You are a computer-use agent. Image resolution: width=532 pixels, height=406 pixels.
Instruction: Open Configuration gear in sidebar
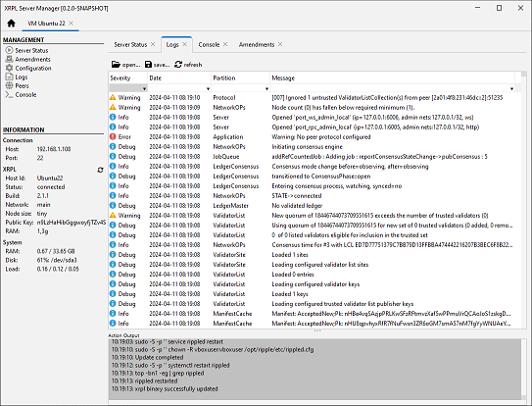point(28,68)
